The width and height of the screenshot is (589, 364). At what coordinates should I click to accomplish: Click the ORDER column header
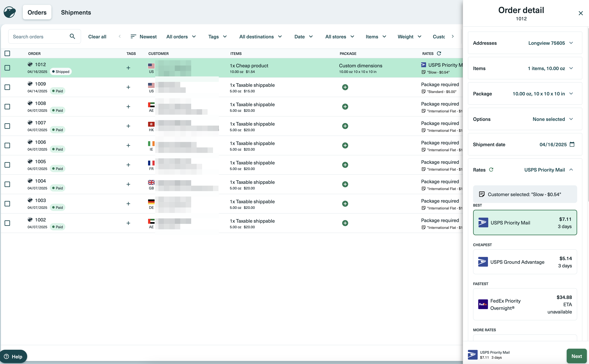pos(34,53)
